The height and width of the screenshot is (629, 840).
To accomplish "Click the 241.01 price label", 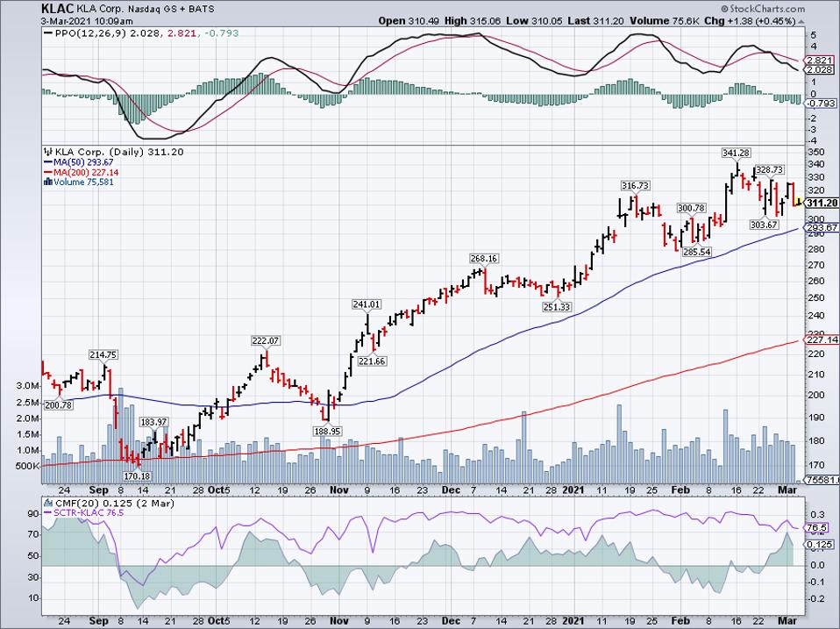I will (367, 304).
